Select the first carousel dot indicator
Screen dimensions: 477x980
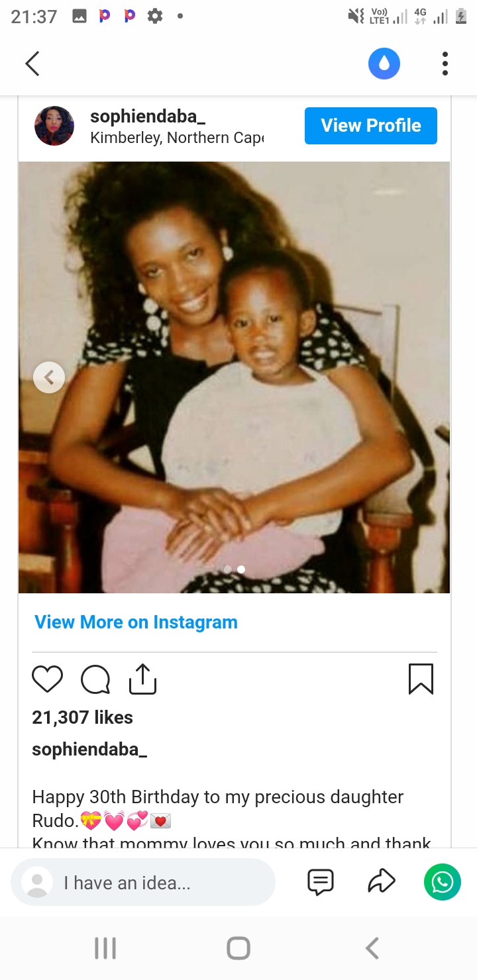[228, 569]
